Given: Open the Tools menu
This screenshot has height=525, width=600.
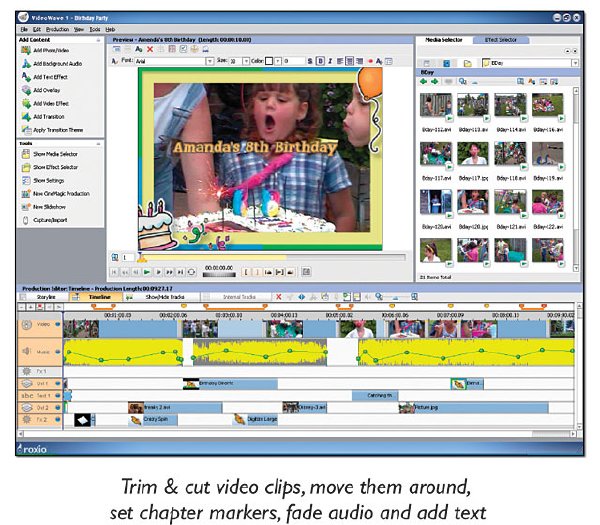Looking at the screenshot, I should tap(95, 29).
